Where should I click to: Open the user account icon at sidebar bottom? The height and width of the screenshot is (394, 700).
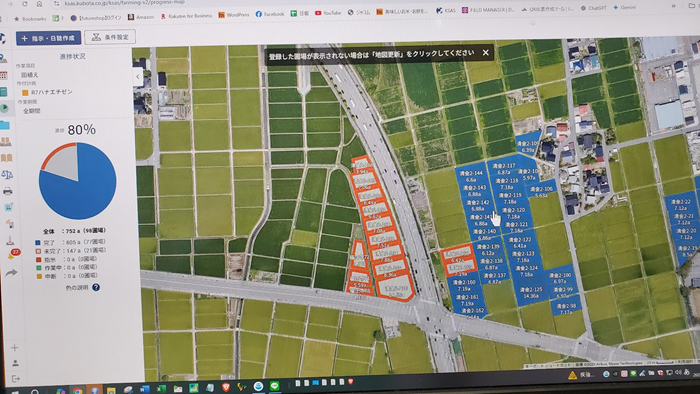pos(15,363)
